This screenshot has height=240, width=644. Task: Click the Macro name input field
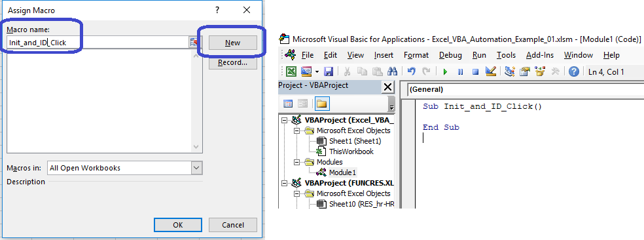pyautogui.click(x=98, y=43)
